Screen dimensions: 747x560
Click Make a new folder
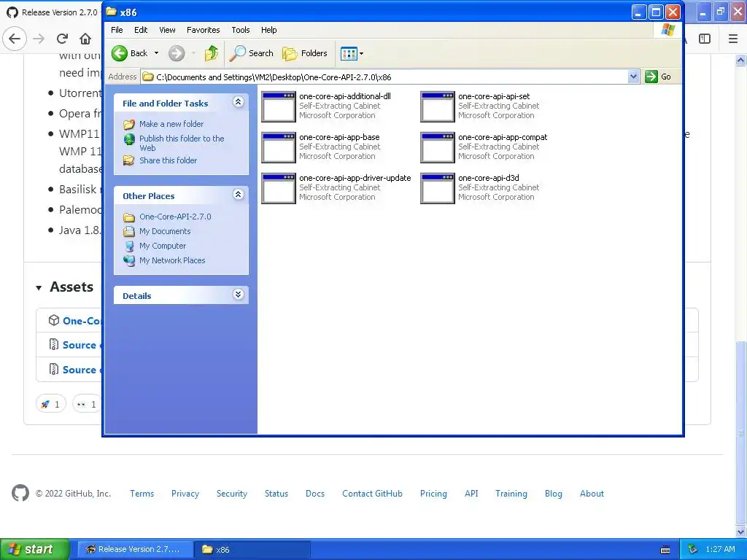[171, 124]
